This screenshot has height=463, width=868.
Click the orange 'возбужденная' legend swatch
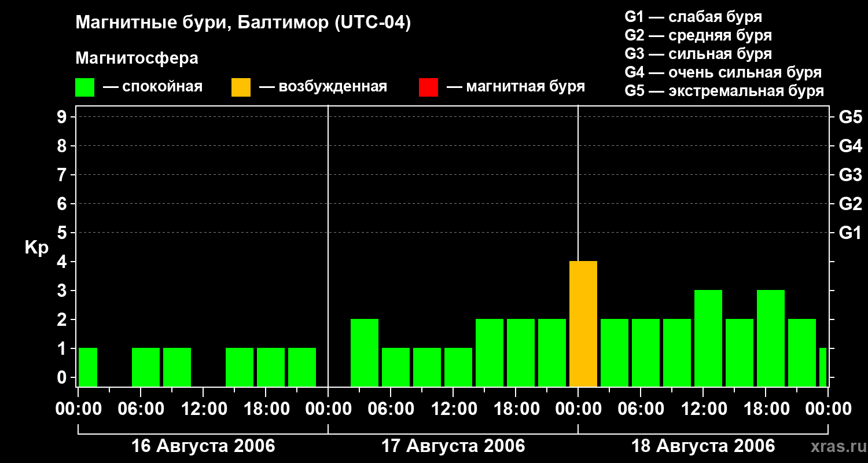(241, 87)
